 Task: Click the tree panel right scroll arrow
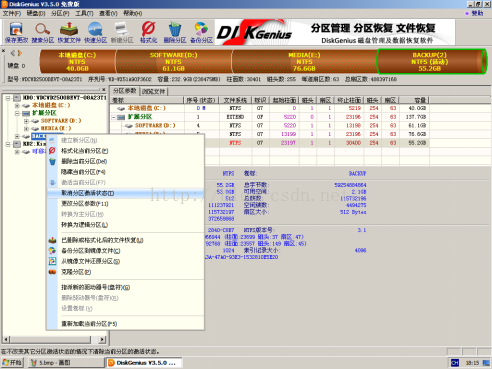(103, 340)
